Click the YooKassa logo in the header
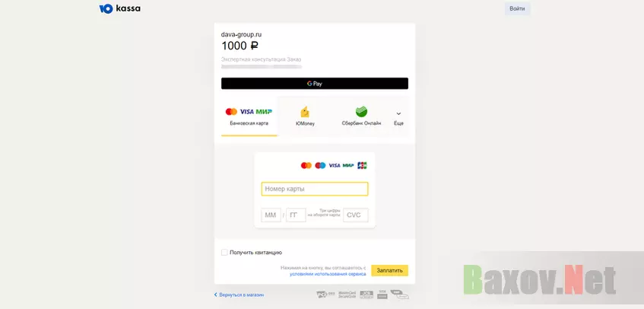This screenshot has height=309, width=644. (x=119, y=8)
